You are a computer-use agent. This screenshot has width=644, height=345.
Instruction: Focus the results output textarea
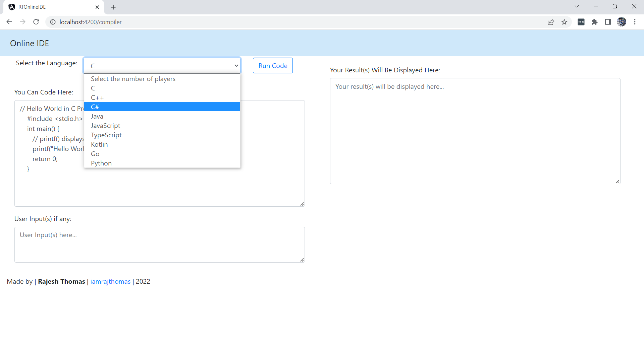tap(475, 131)
